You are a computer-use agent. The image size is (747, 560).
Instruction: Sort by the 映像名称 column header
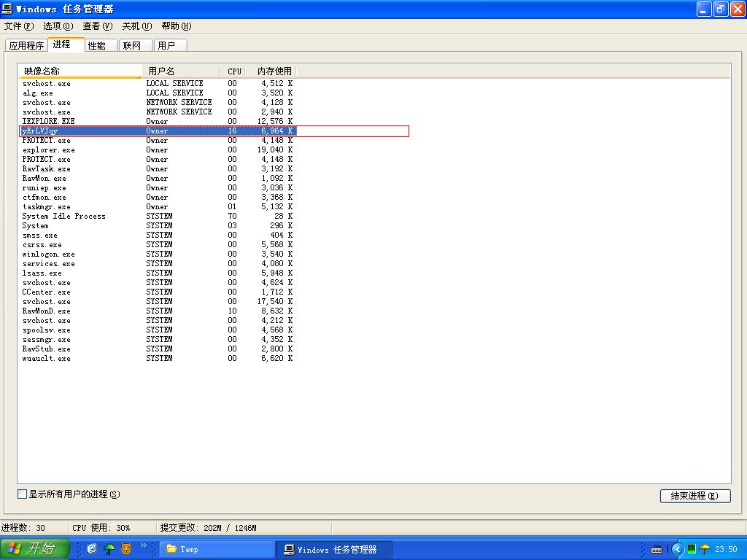coord(80,71)
